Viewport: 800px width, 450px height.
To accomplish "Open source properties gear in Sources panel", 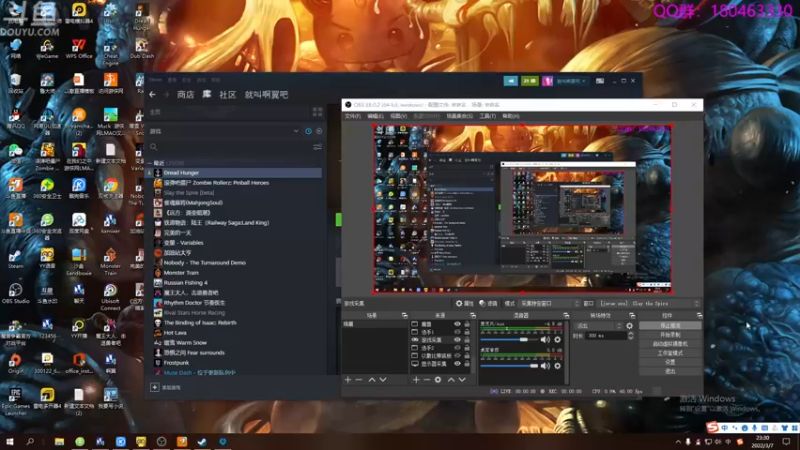I will pyautogui.click(x=438, y=380).
